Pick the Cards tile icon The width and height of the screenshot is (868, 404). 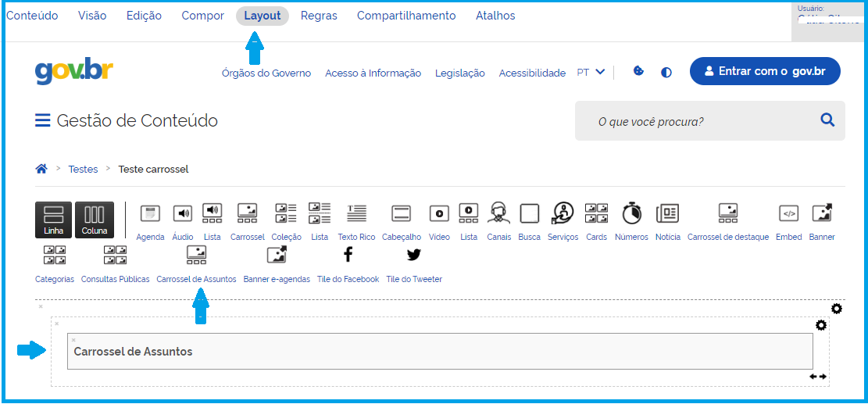point(596,213)
